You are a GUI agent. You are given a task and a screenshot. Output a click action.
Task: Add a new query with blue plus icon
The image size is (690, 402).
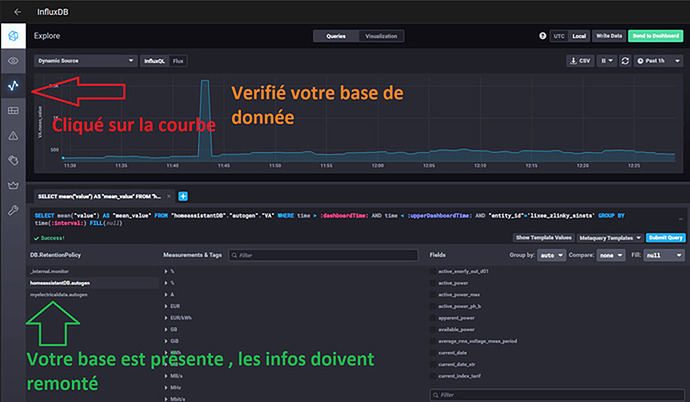pos(183,196)
